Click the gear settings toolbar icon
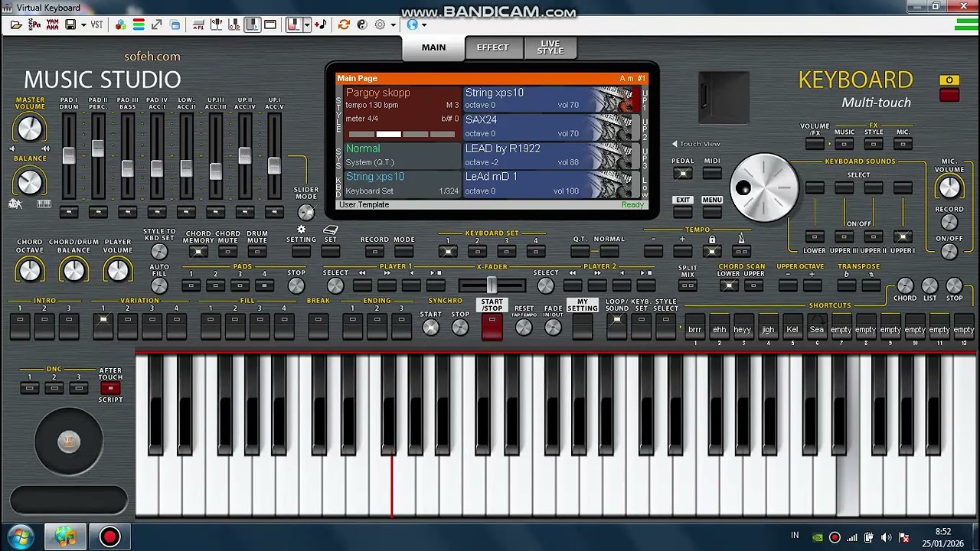Image resolution: width=980 pixels, height=551 pixels. coord(381,24)
